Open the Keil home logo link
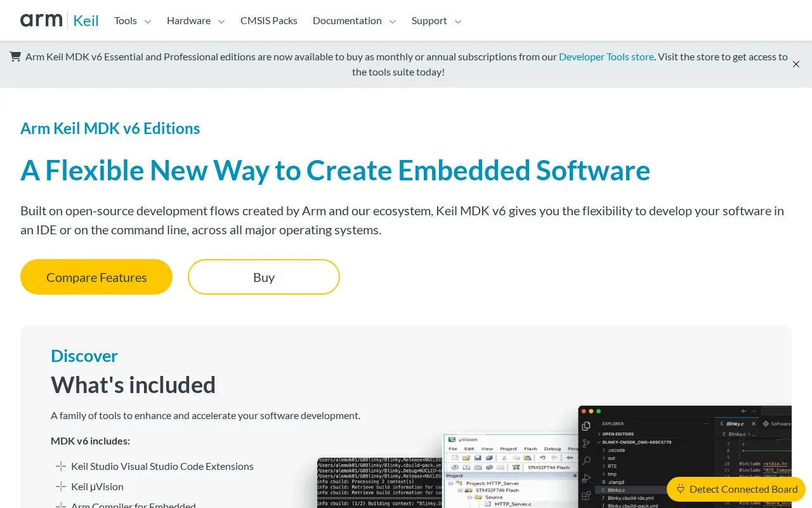 (86, 20)
